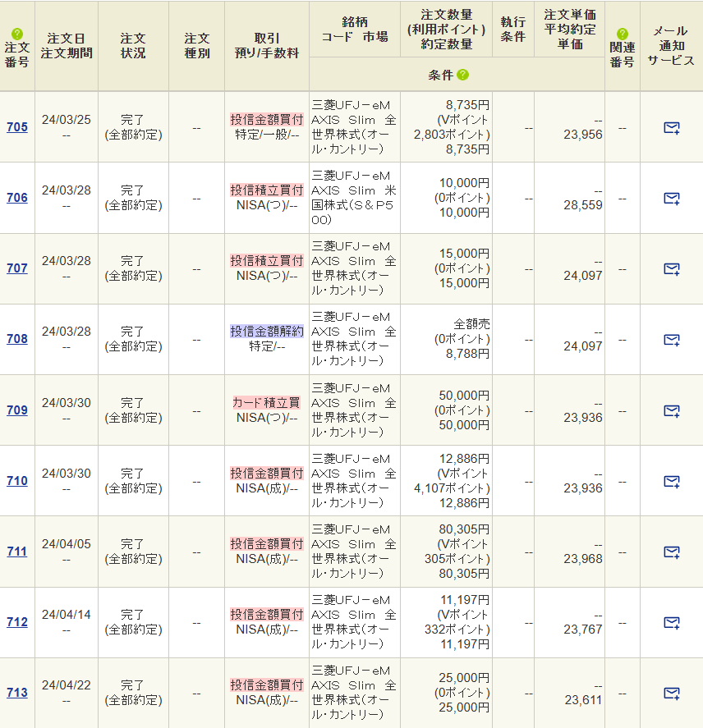Click the 銘柄 コード 市場 column header
The height and width of the screenshot is (728, 703).
coord(355,30)
